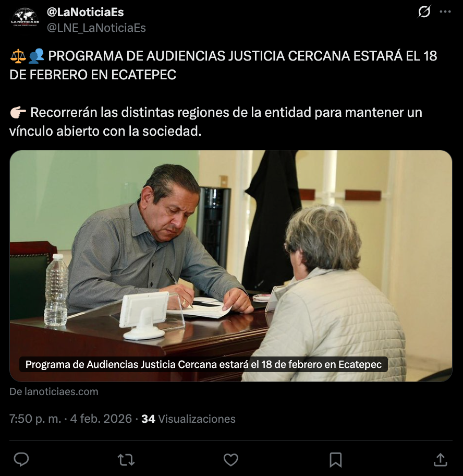
Task: Open @LaNoticiaEs display name profile
Action: [x=85, y=12]
